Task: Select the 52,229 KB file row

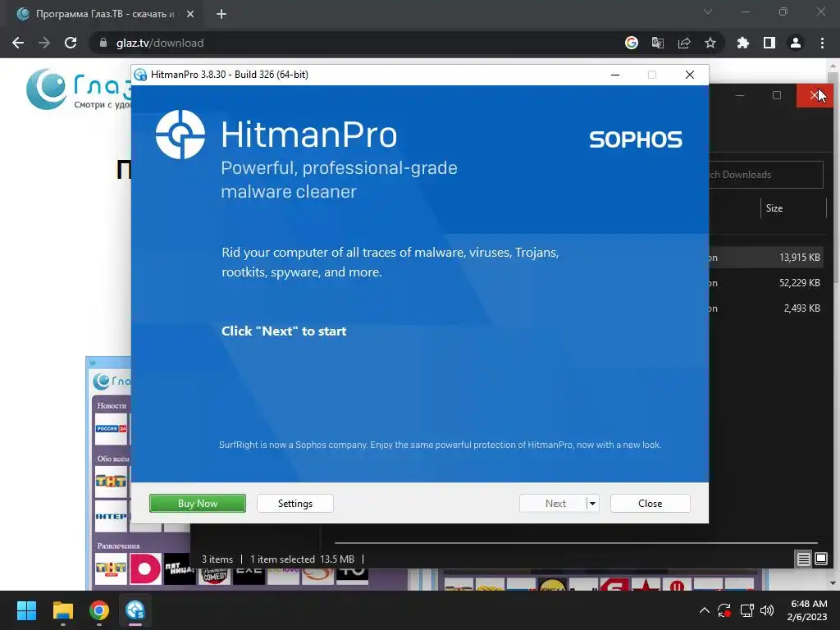Action: [766, 283]
